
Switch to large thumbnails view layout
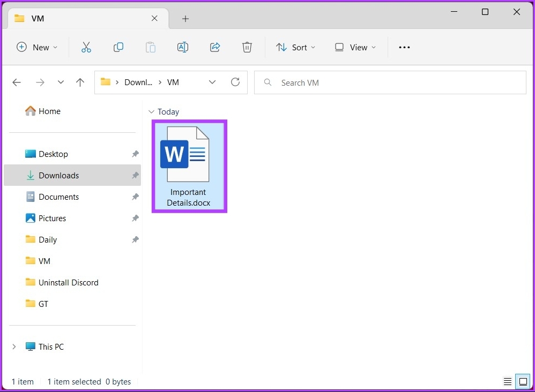pos(523,382)
